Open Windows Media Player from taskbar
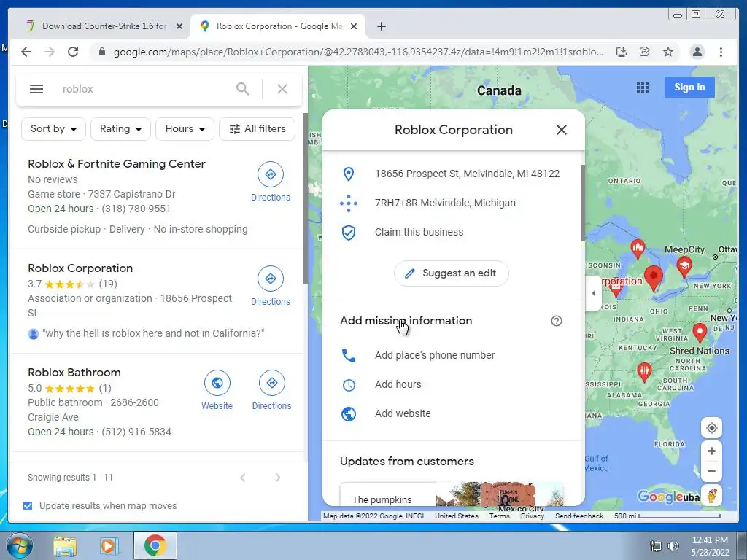747x560 pixels. [x=109, y=545]
